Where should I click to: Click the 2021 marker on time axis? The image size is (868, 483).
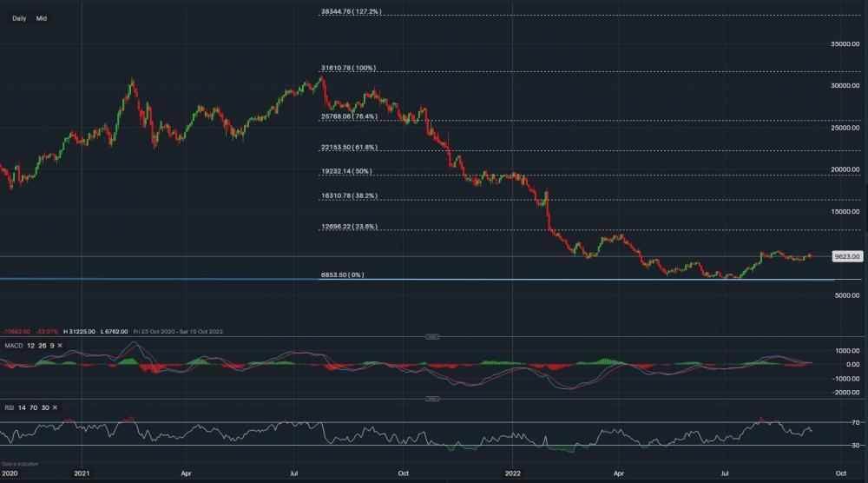[82, 474]
